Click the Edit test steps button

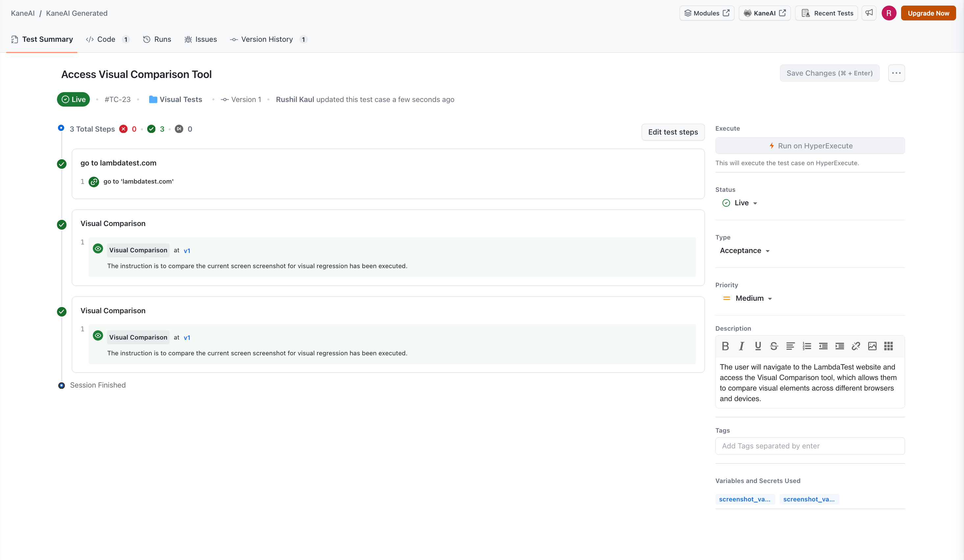click(673, 132)
